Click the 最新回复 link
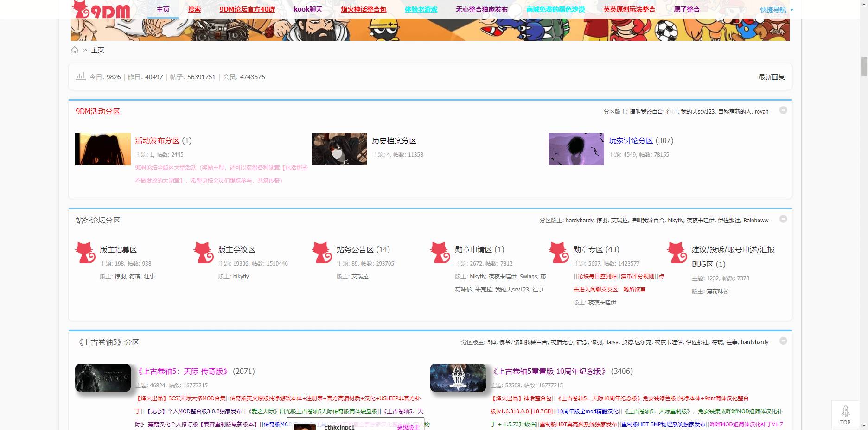Screen dimensions: 868x430 click(772, 77)
